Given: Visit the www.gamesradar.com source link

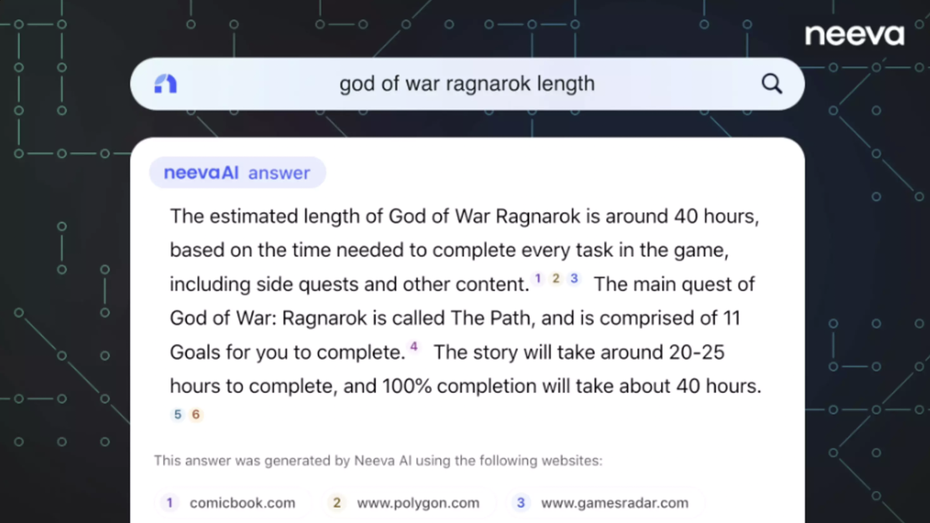Looking at the screenshot, I should pos(614,503).
